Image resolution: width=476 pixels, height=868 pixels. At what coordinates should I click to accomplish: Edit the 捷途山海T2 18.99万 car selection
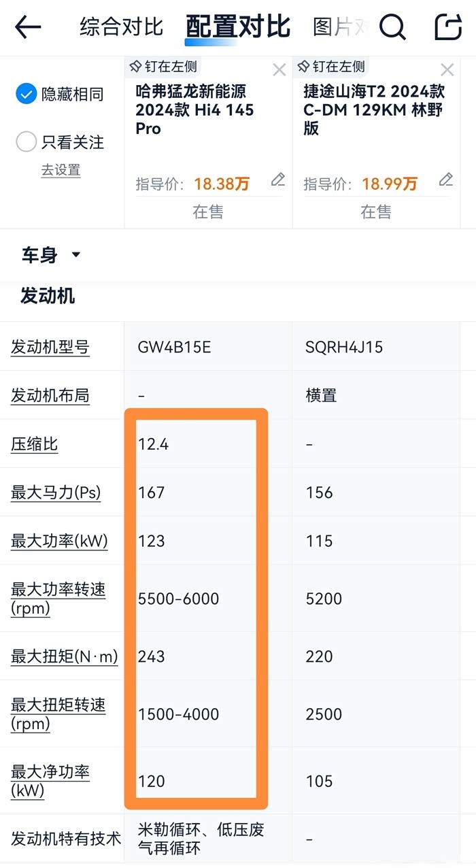click(445, 180)
